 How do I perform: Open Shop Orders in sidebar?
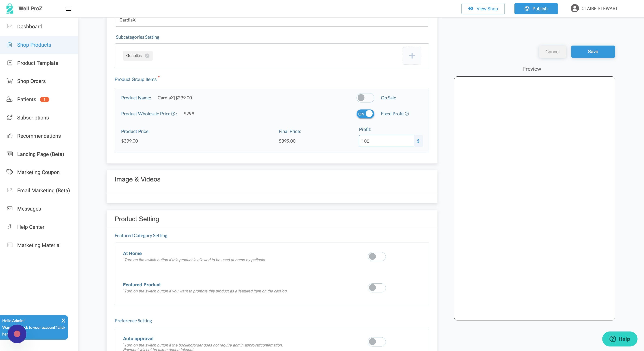tap(31, 81)
